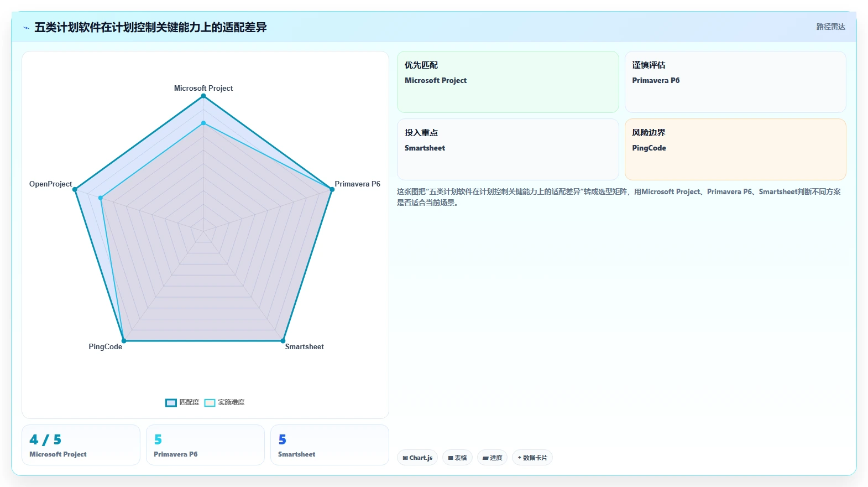Click the Microsoft Project 实施难度 data point
Viewport: 868px width, 487px height.
click(x=203, y=123)
